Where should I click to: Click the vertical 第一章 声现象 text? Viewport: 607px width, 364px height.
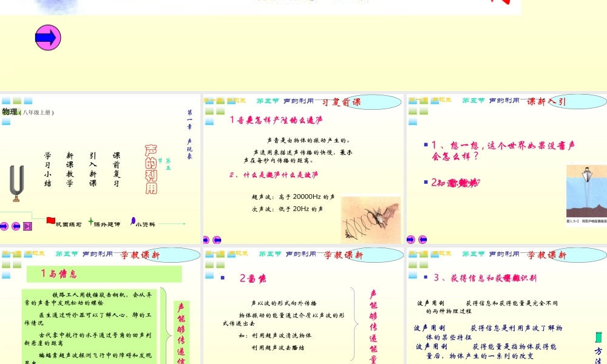(x=189, y=134)
